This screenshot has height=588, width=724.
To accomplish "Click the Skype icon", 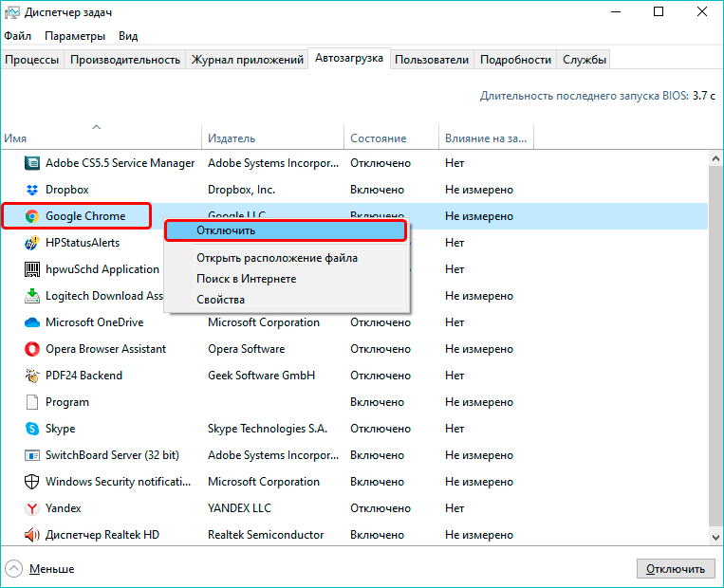I will (32, 429).
